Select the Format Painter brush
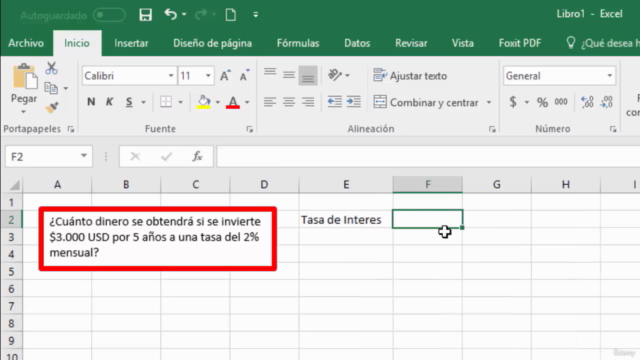The image size is (640, 360). pos(52,107)
